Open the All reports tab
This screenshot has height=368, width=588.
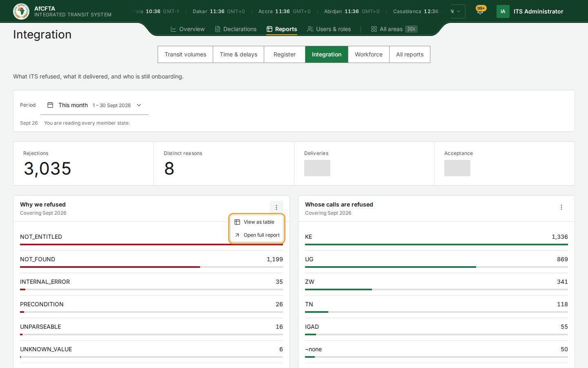pos(410,54)
